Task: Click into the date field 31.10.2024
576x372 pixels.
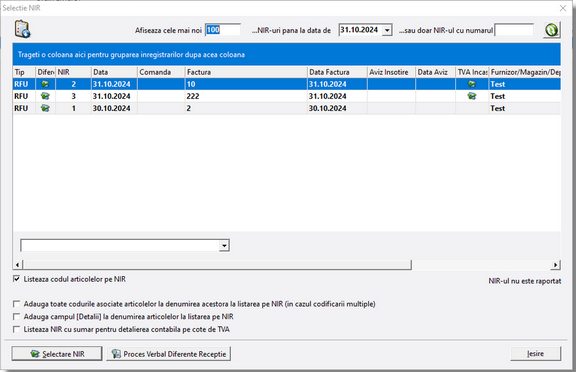Action: pos(360,30)
